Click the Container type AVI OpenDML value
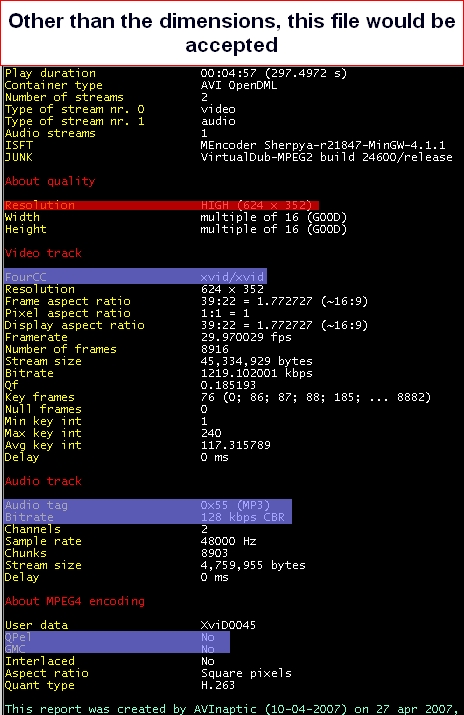Screen dimensions: 464x715 (x=239, y=85)
